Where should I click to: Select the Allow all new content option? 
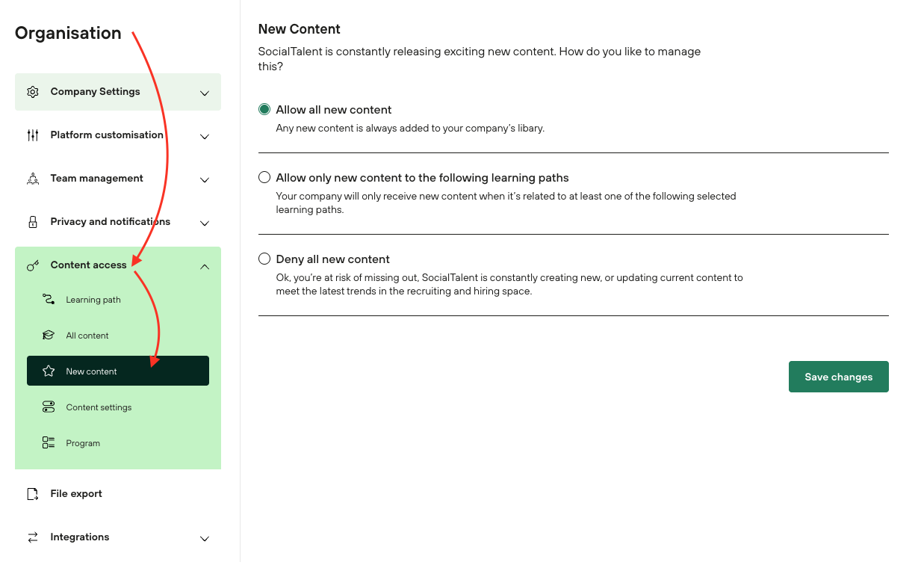tap(264, 110)
